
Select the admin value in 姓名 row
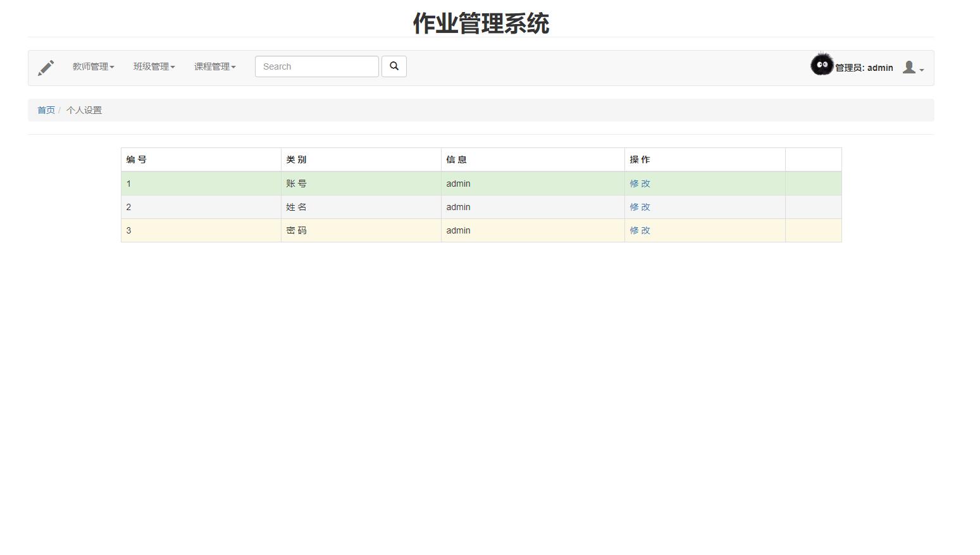[x=458, y=207]
